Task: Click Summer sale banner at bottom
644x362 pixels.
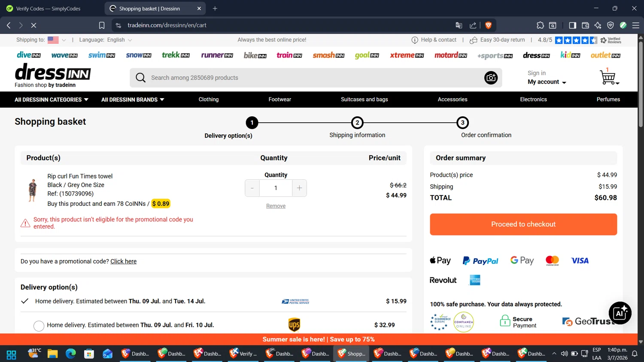Action: click(x=319, y=339)
